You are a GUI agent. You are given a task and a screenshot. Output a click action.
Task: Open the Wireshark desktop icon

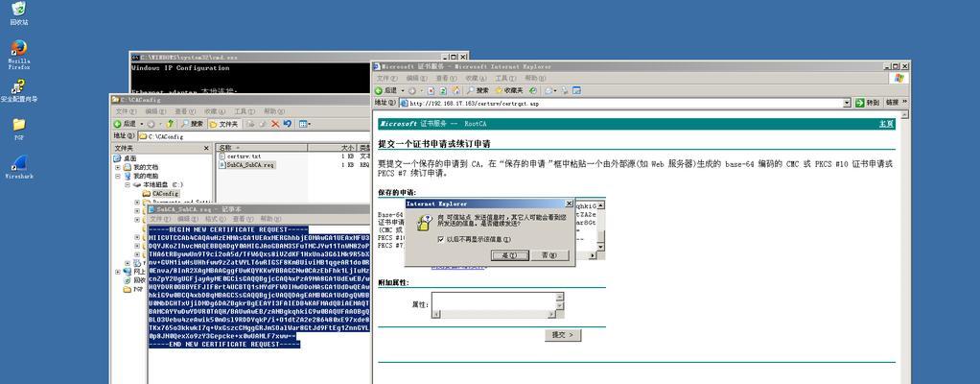[x=19, y=166]
